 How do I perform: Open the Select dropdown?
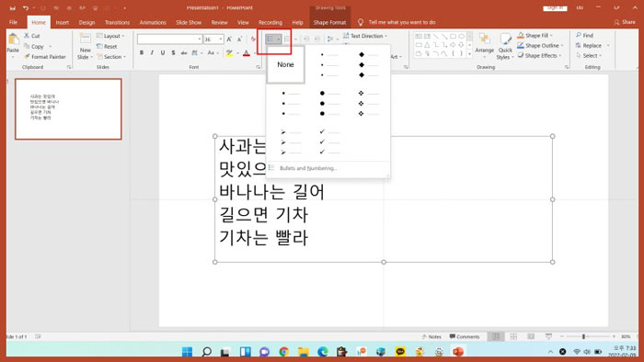pos(589,56)
